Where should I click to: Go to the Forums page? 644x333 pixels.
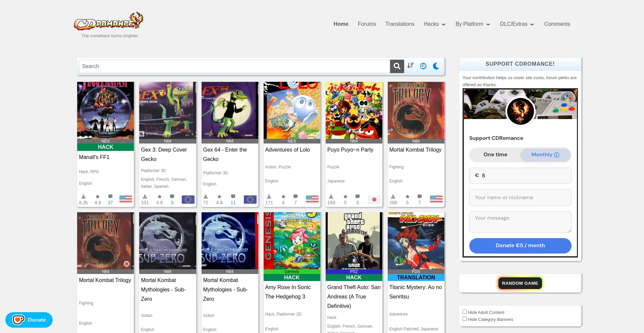click(367, 24)
